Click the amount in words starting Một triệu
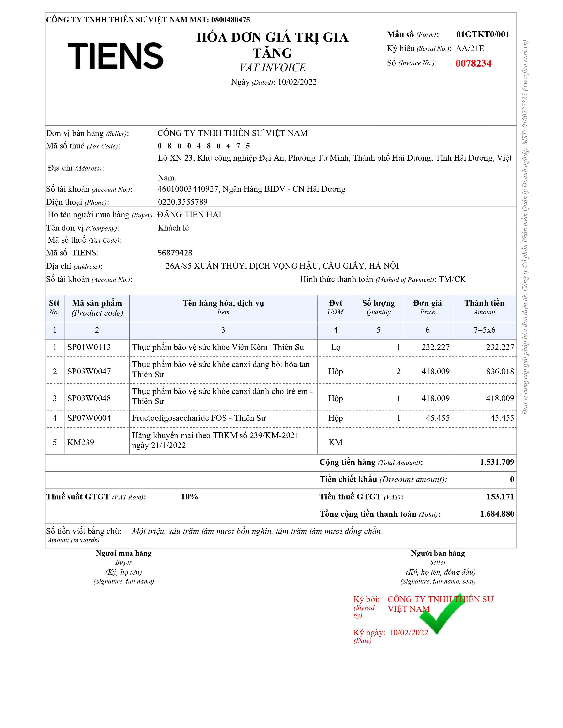This screenshot has height=728, width=563. point(256,531)
